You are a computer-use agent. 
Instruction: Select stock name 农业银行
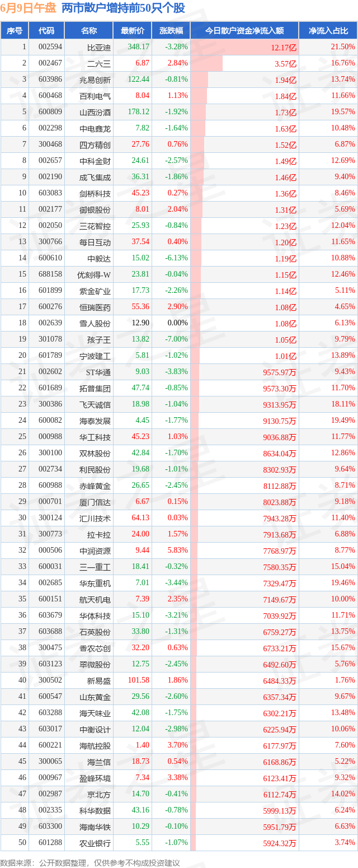[x=95, y=843]
